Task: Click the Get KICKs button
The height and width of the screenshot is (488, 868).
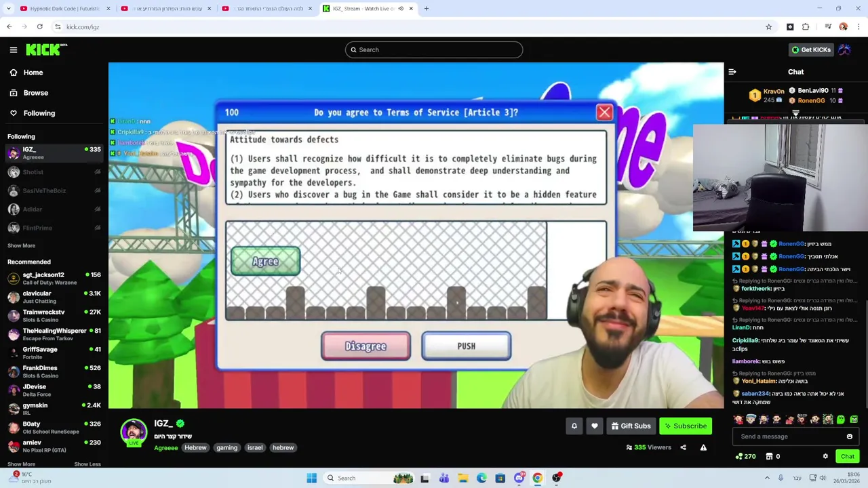Action: pyautogui.click(x=811, y=49)
